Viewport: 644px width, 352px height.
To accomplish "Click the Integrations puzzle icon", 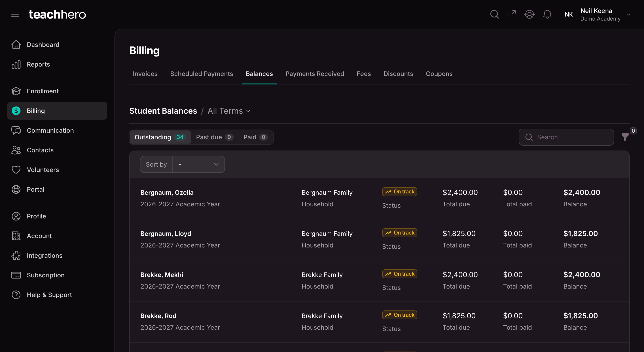I will click(x=16, y=256).
